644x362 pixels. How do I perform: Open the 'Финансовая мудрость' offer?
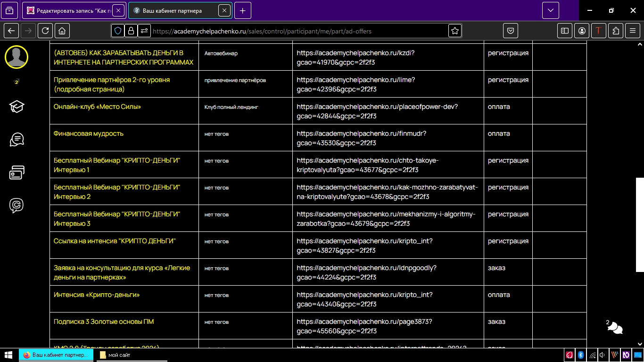coord(89,133)
